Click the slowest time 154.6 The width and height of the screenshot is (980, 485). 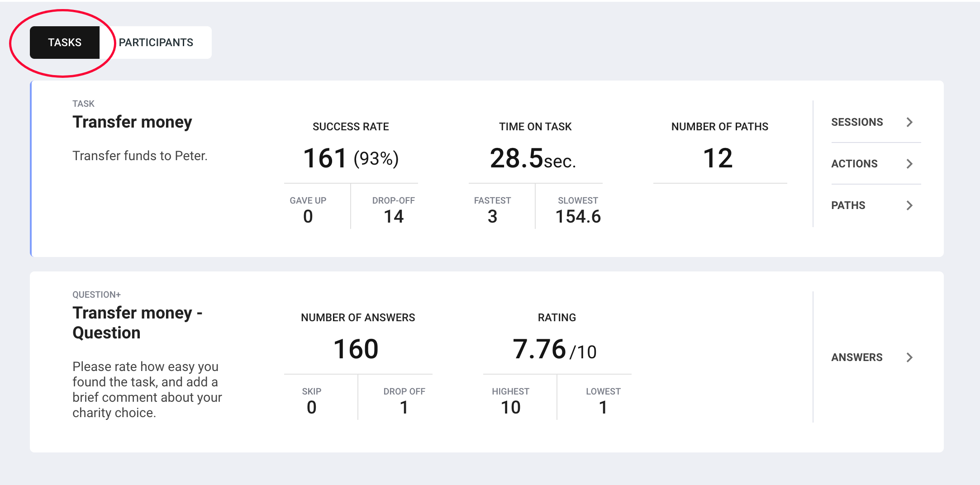coord(578,217)
